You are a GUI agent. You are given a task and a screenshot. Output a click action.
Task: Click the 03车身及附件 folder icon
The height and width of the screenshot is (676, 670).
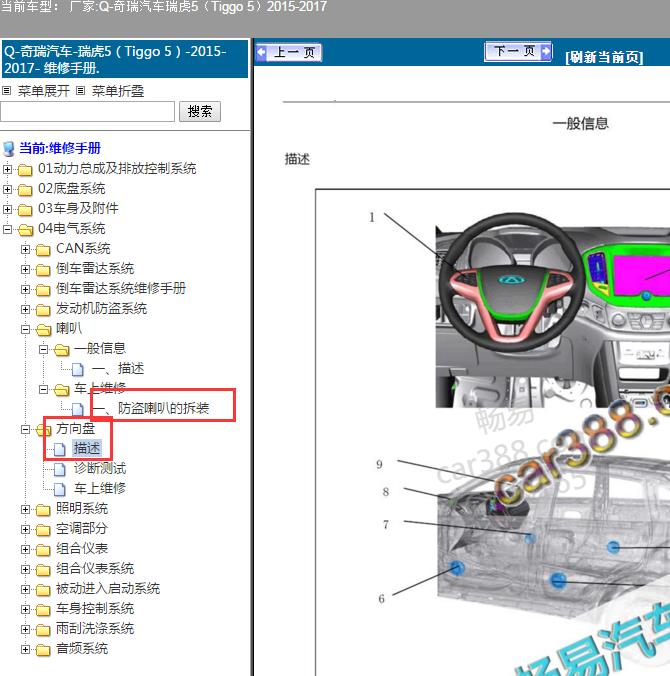pyautogui.click(x=25, y=210)
